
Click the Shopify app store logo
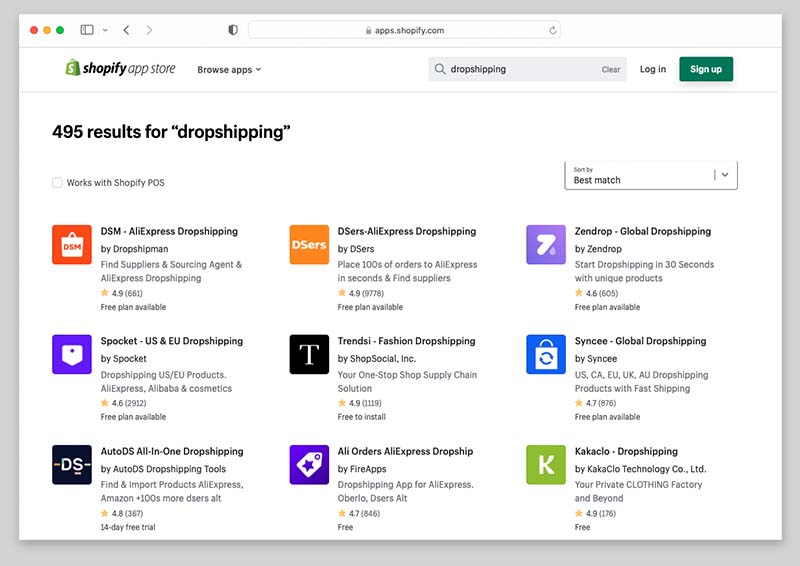click(120, 68)
